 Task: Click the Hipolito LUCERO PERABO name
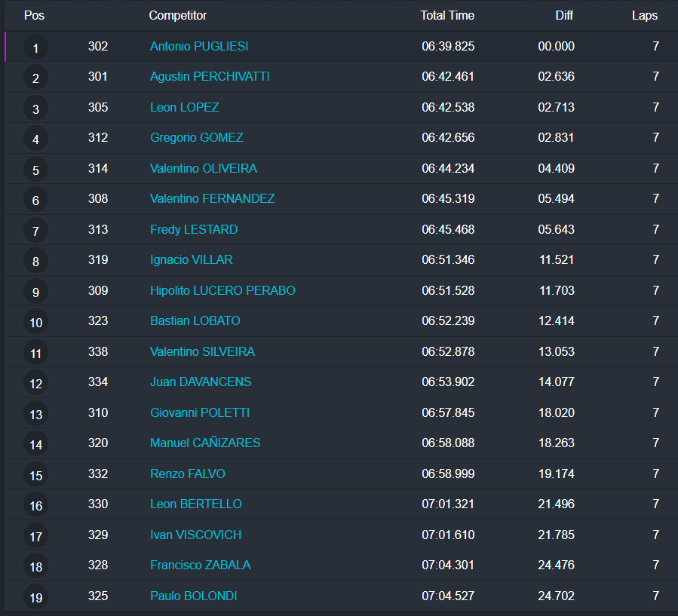(222, 290)
